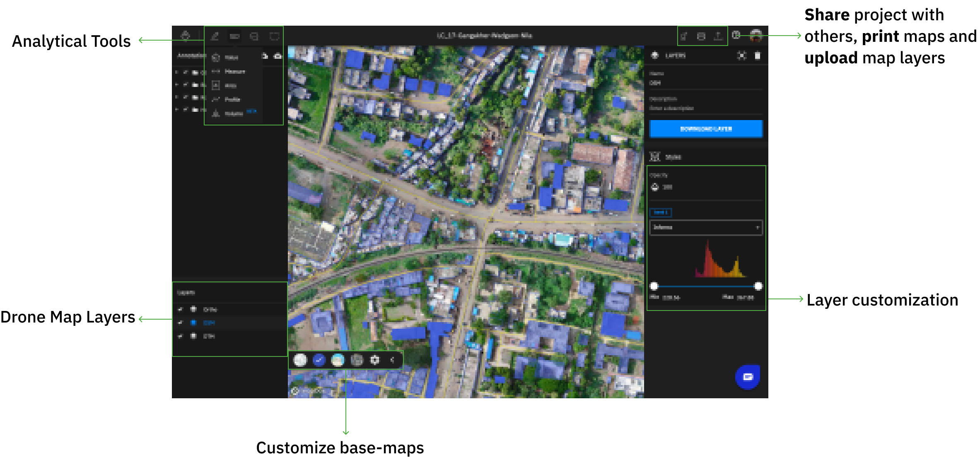Delete layer using the trash icon
Image resolution: width=980 pixels, height=467 pixels.
757,55
